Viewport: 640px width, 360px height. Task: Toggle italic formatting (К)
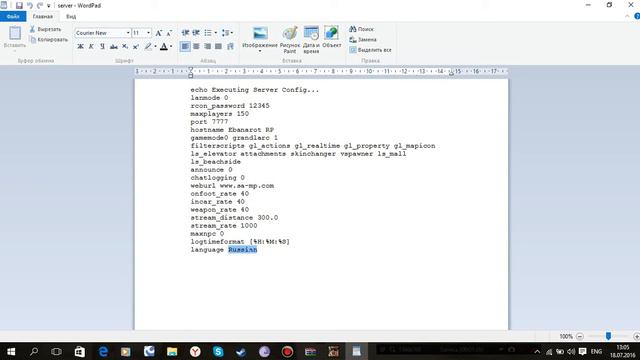click(91, 47)
